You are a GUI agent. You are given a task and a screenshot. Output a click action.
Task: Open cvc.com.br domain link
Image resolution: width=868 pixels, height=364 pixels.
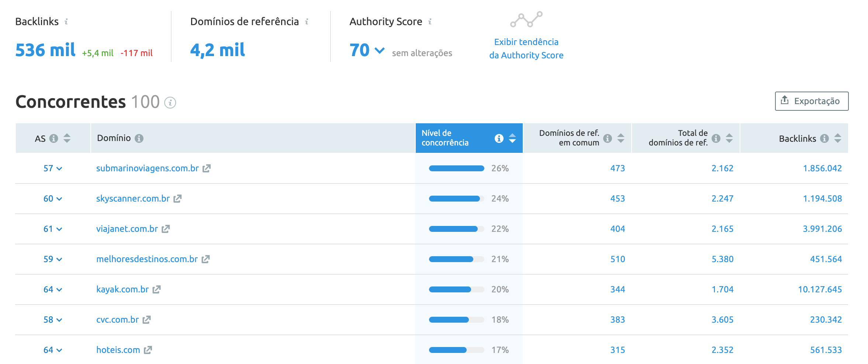117,320
